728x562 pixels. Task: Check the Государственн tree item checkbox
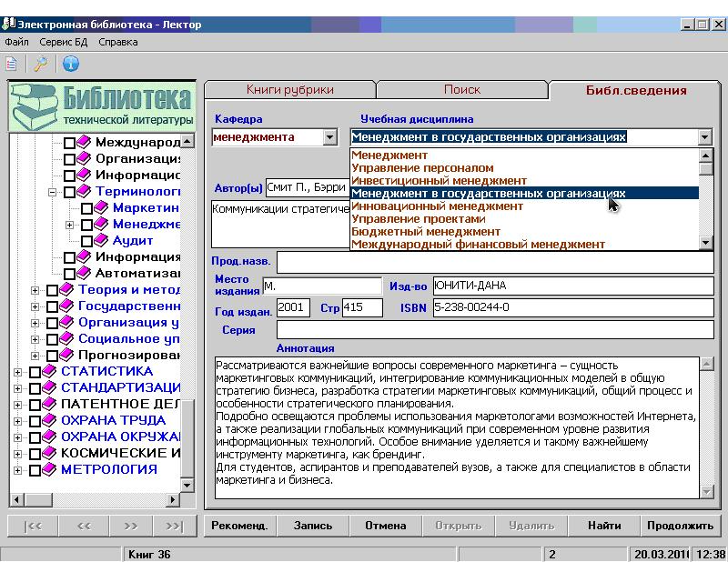coord(52,306)
